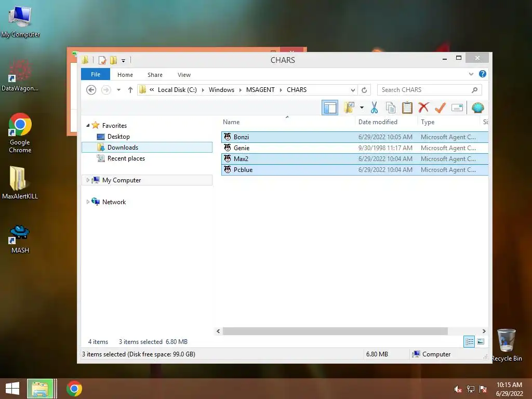This screenshot has height=399, width=532.
Task: Select the Pcblue character file
Action: (x=354, y=170)
